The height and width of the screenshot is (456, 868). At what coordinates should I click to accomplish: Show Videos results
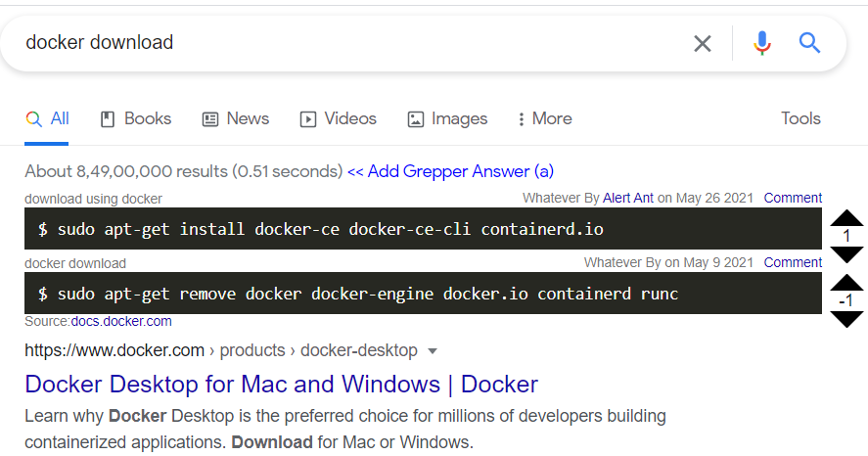click(339, 118)
